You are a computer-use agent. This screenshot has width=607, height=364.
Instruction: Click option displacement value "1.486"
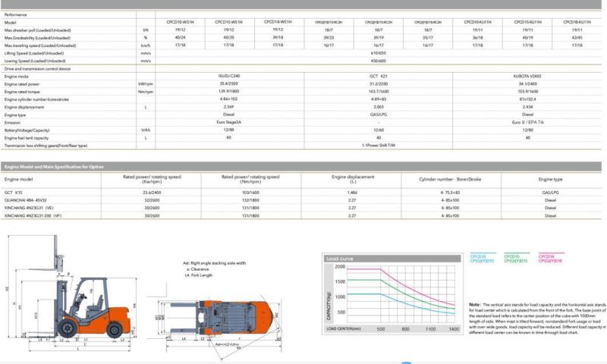click(x=352, y=193)
